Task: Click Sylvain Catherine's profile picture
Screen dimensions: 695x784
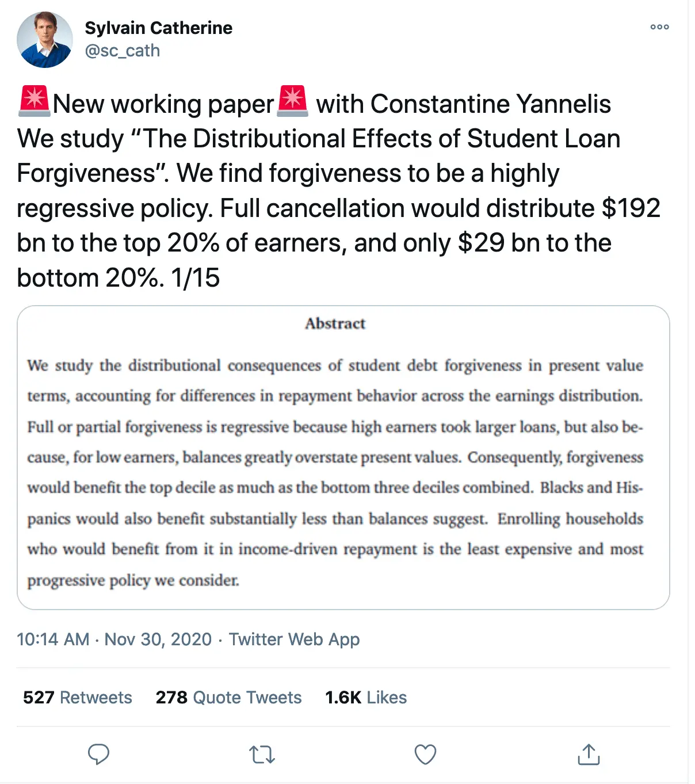Action: click(45, 40)
